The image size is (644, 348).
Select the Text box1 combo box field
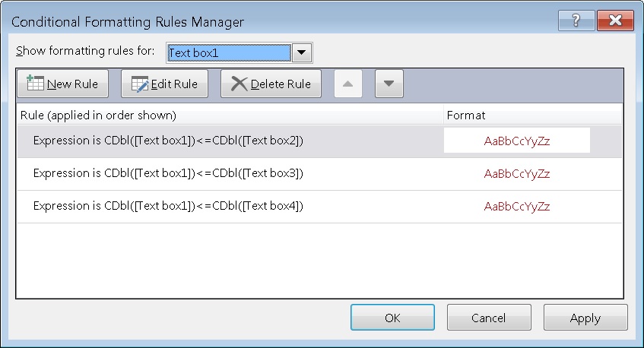click(229, 53)
